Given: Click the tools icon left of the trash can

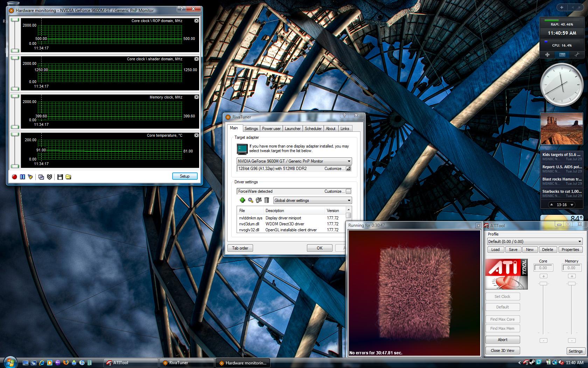Looking at the screenshot, I should [259, 200].
